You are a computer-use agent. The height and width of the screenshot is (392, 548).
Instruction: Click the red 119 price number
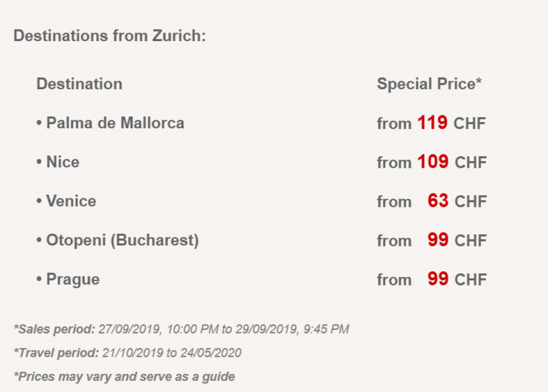coord(432,123)
